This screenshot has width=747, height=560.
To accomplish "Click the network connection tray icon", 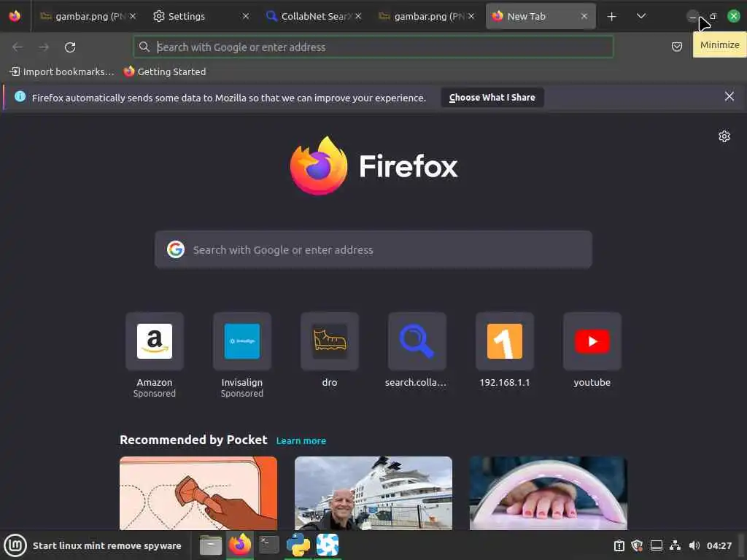I will pos(675,545).
